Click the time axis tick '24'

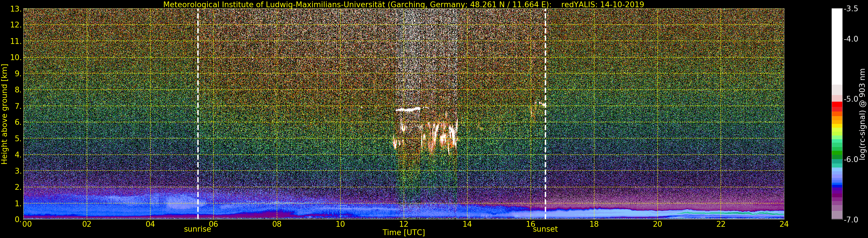pyautogui.click(x=784, y=224)
